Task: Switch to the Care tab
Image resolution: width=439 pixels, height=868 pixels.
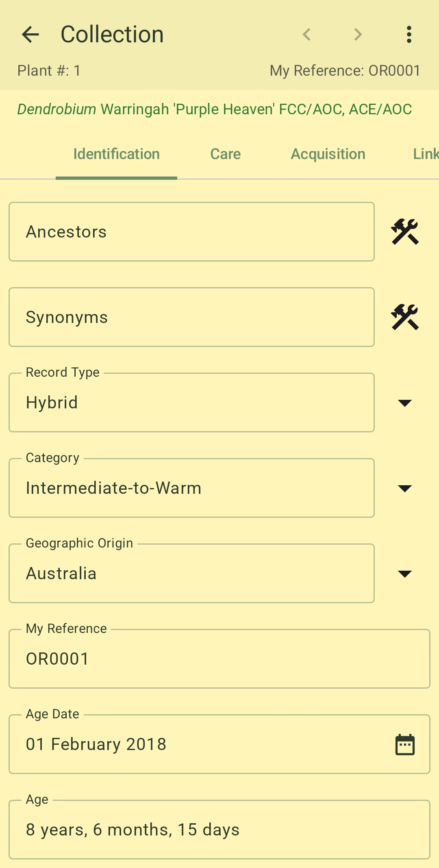Action: [x=226, y=154]
